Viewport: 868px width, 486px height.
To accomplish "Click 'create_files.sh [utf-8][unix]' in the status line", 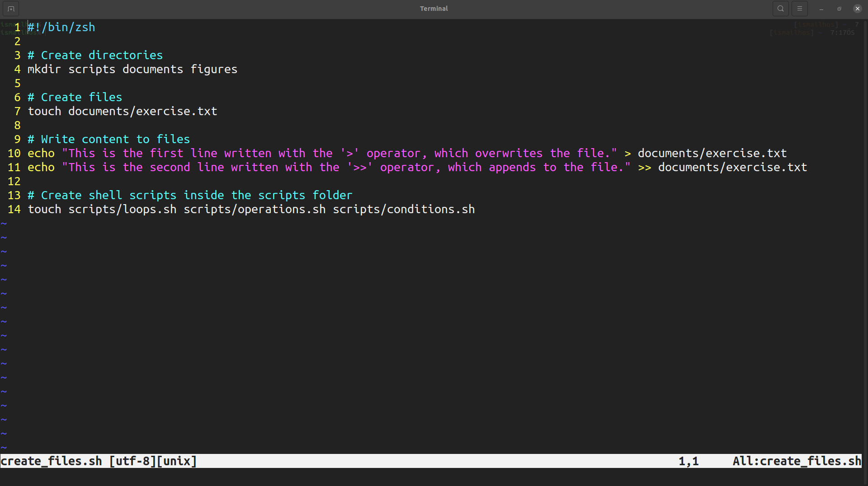I will 99,461.
